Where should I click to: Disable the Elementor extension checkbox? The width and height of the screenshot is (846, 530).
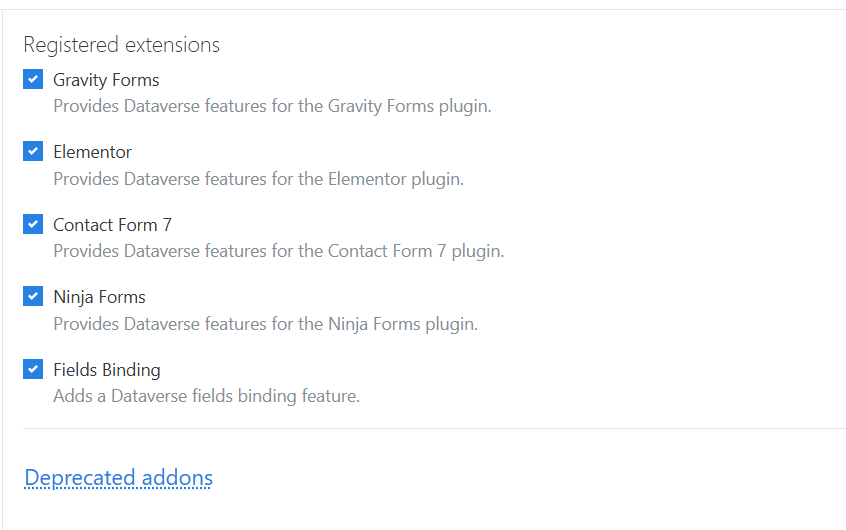[x=33, y=152]
